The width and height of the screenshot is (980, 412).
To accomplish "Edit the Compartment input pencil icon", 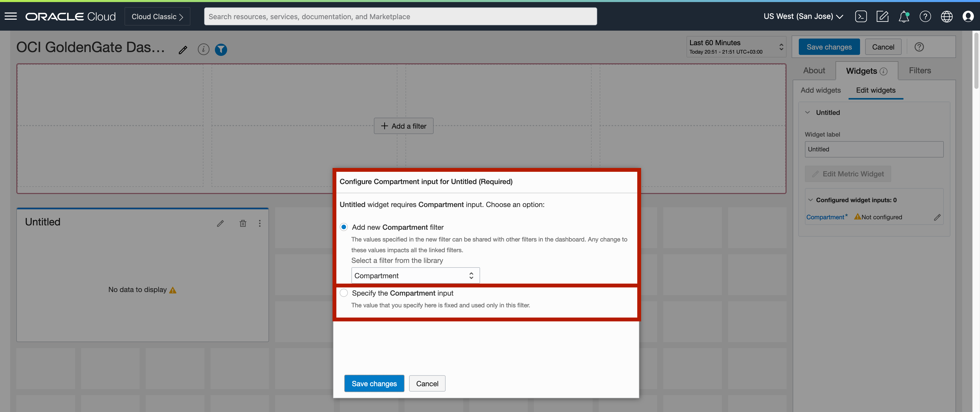I will pos(937,217).
